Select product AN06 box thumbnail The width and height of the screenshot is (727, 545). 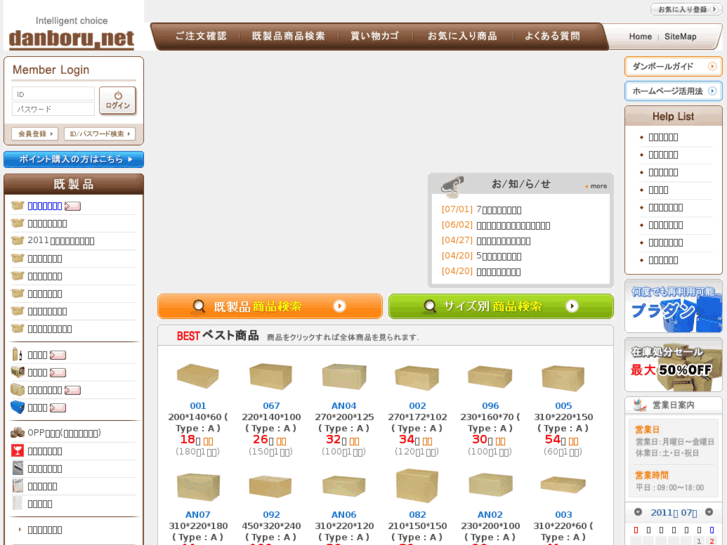[x=344, y=487]
